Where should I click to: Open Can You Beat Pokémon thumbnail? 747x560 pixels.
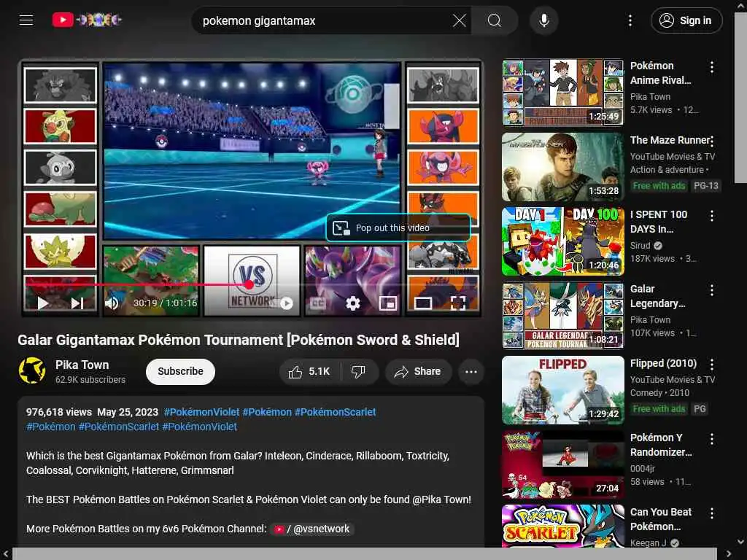563,526
